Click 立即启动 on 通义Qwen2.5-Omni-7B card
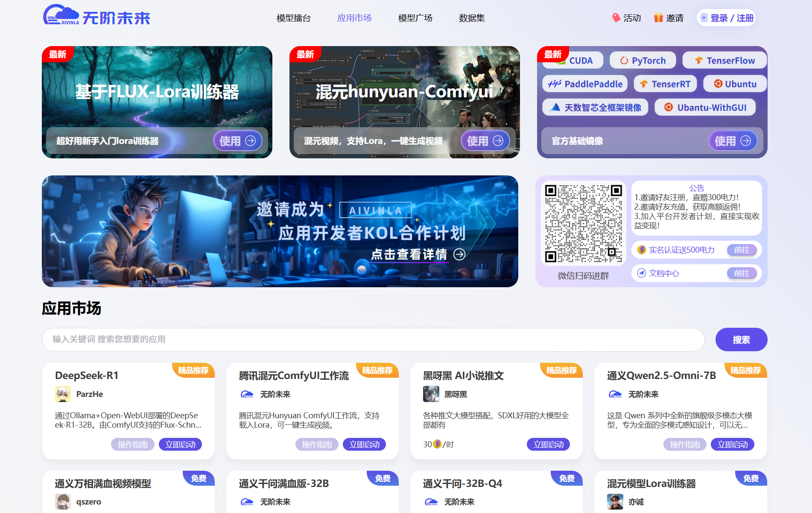The width and height of the screenshot is (812, 513). pos(733,444)
